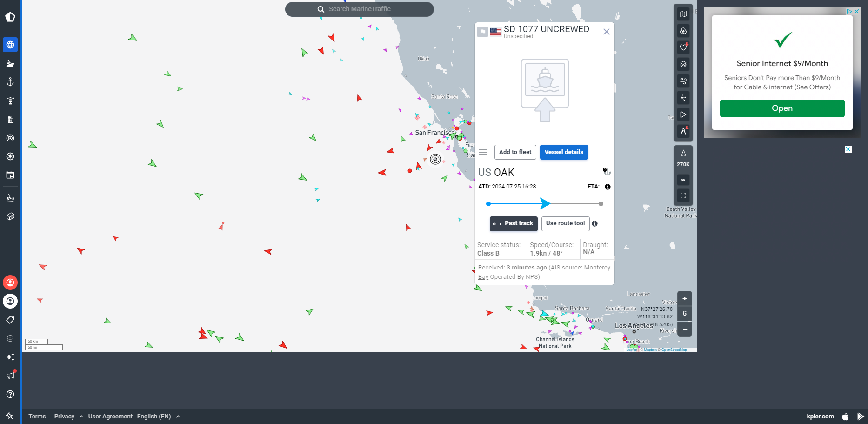The width and height of the screenshot is (868, 424).
Task: Open the density maps icon
Action: 683,98
